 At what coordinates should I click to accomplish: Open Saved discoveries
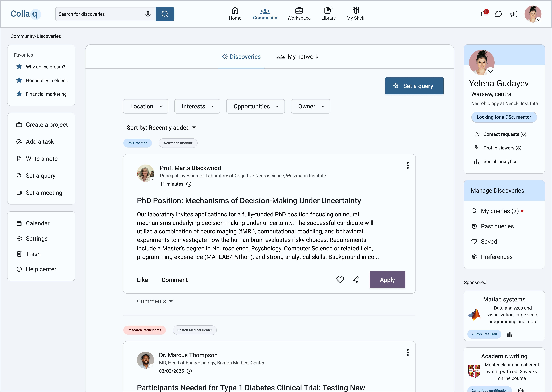(484, 242)
